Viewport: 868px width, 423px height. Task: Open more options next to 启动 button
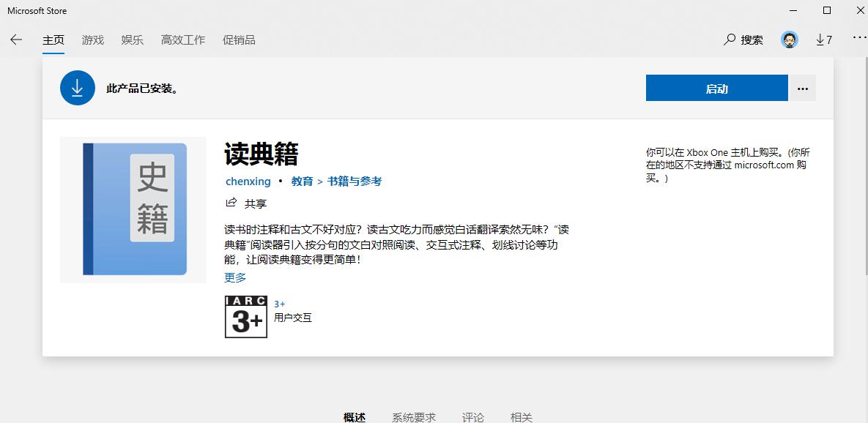click(x=802, y=87)
